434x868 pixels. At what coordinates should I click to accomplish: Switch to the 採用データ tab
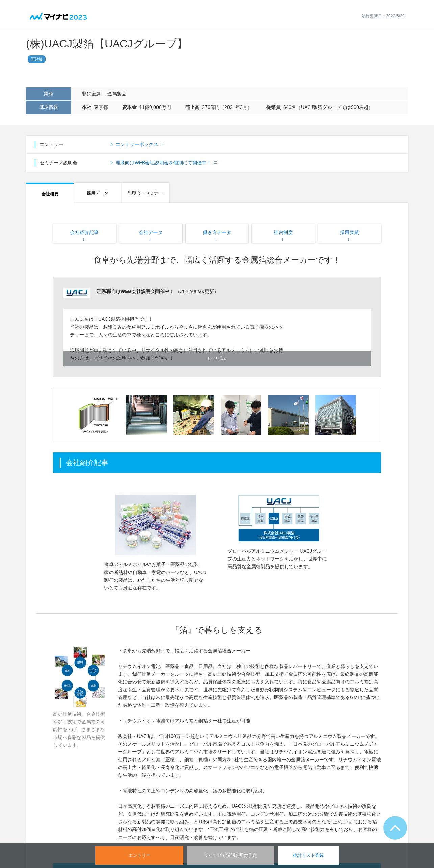tap(97, 193)
